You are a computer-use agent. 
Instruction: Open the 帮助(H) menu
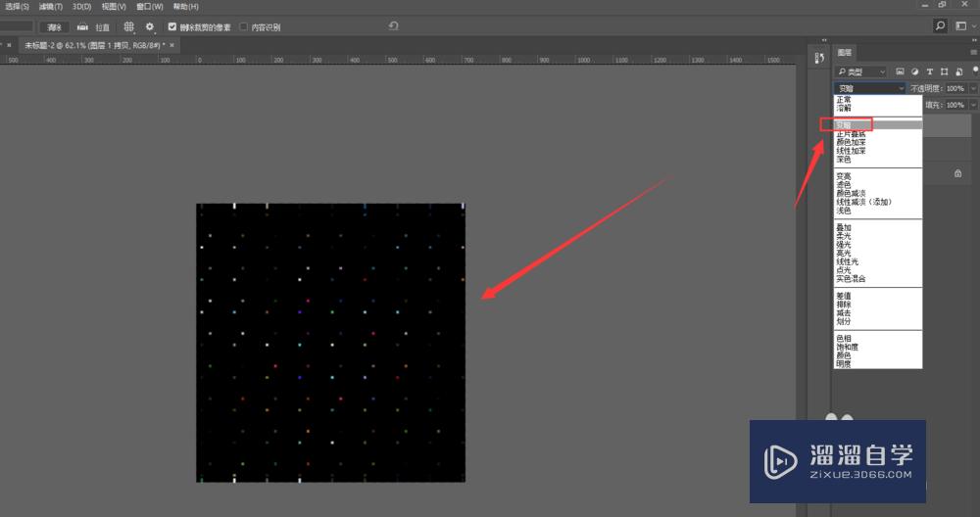(x=185, y=6)
